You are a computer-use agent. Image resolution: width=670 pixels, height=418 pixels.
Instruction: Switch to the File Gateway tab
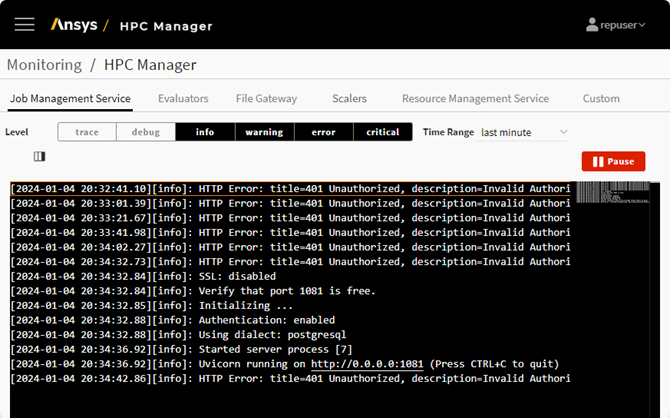point(266,99)
